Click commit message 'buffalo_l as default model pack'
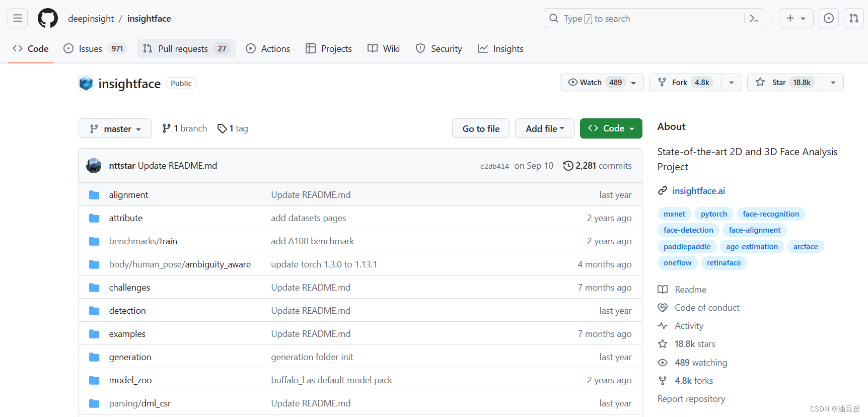The height and width of the screenshot is (417, 868). click(x=332, y=380)
